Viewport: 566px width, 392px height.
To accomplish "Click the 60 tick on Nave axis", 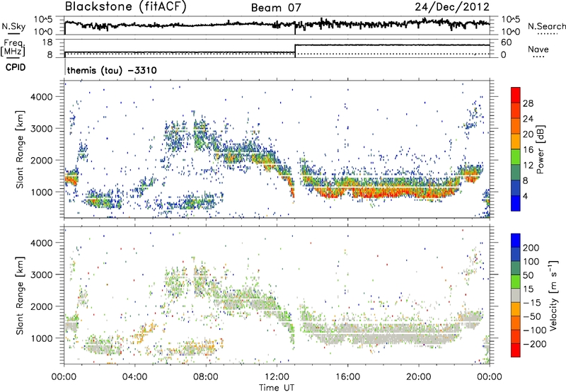I will pos(507,42).
